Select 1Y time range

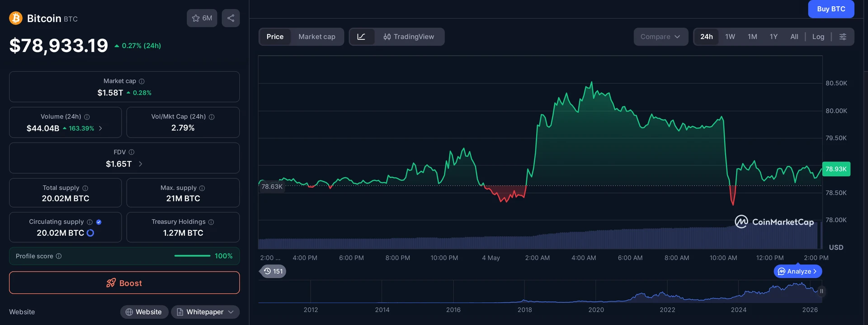tap(774, 37)
